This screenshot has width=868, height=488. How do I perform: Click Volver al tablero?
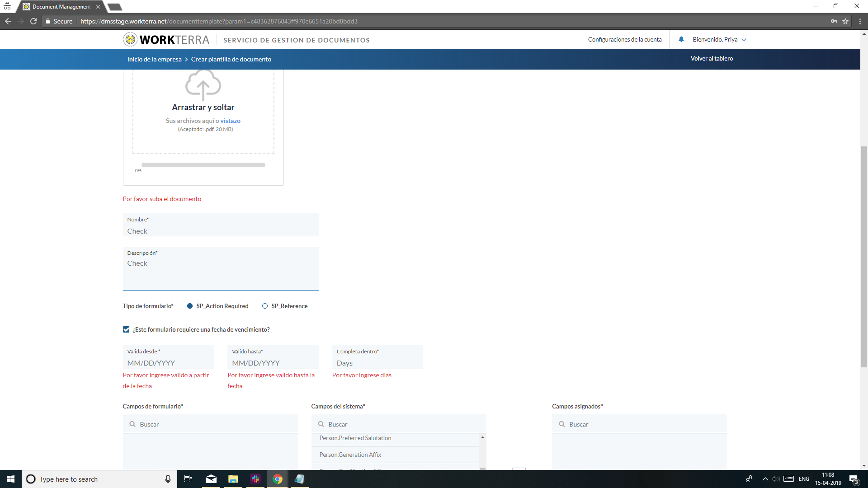[x=712, y=58]
